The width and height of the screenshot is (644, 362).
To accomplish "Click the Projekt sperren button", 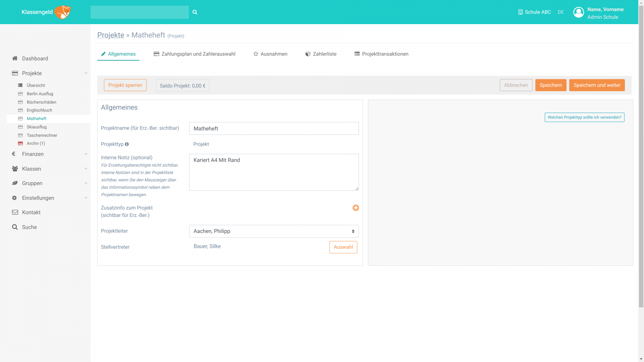I will [x=125, y=85].
